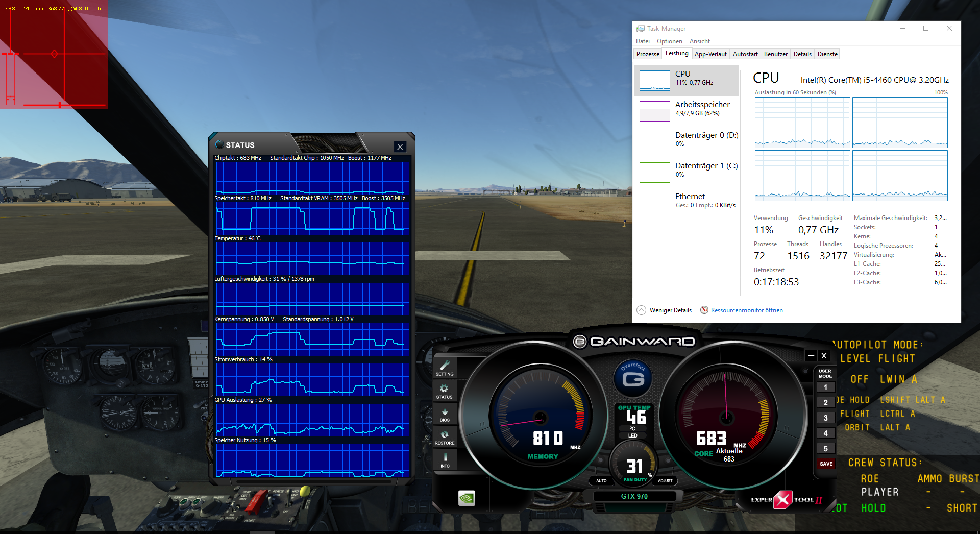
Task: Click the SAVE profile button
Action: tap(826, 464)
